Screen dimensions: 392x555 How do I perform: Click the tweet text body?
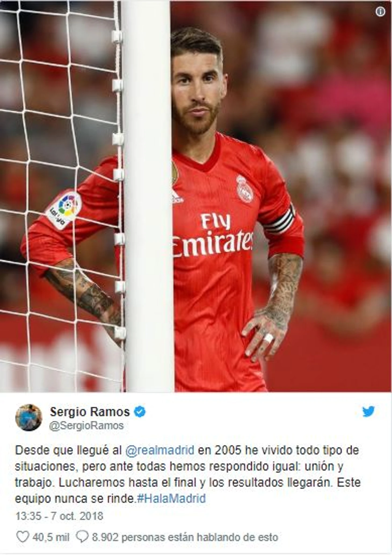pos(188,474)
